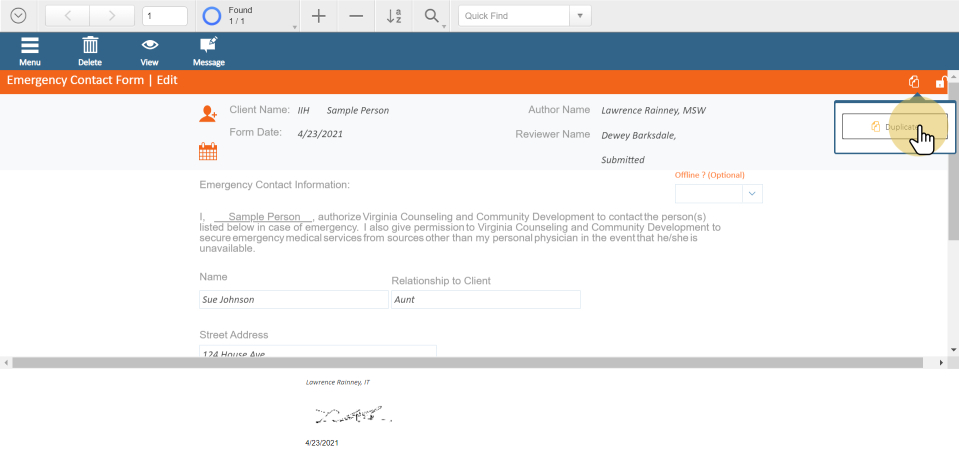Go to next record arrow
Viewport: 959px width, 456px height.
click(x=111, y=16)
